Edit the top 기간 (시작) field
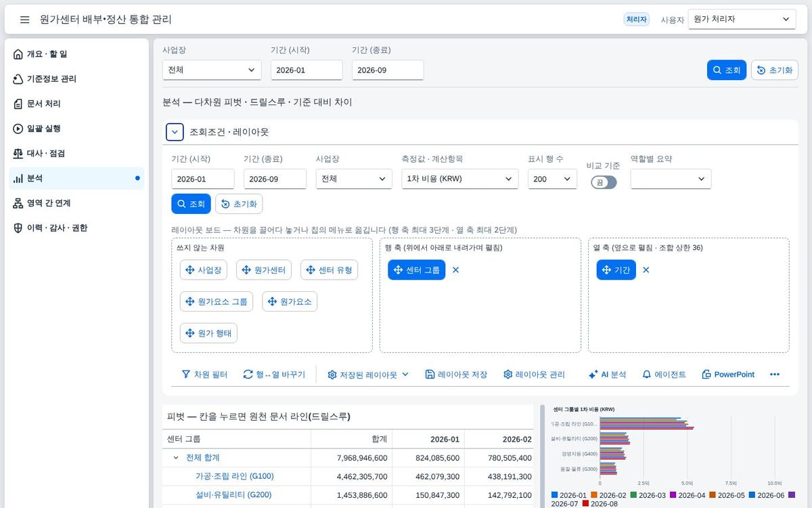The height and width of the screenshot is (508, 812). click(x=307, y=70)
